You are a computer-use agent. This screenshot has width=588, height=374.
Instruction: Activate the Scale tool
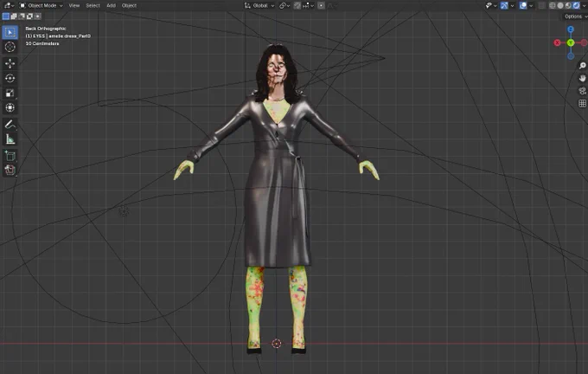[x=10, y=93]
